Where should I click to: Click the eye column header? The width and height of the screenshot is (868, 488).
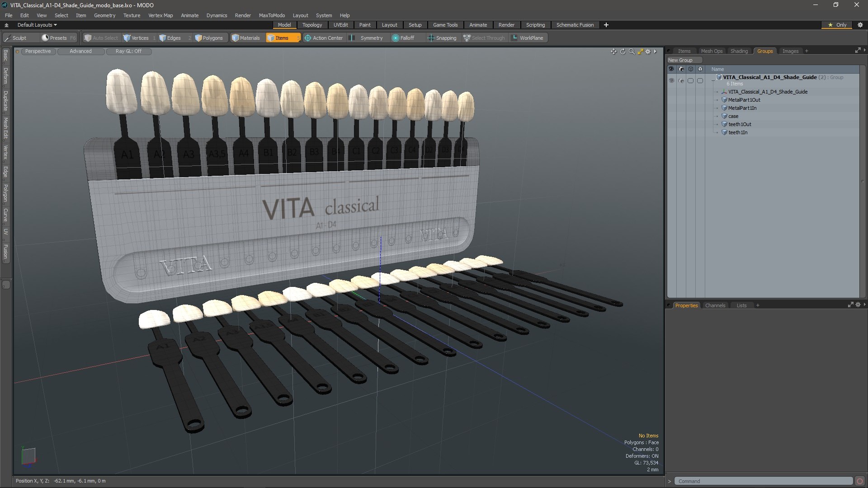[x=671, y=69]
